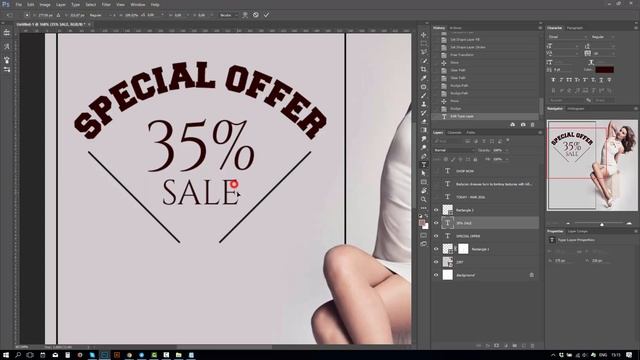
Task: Toggle All Caps in Character panel
Action: coord(569,80)
